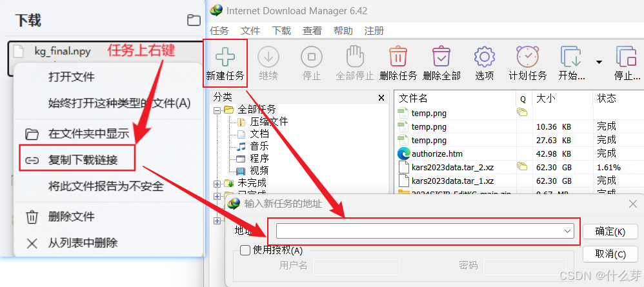Click the 用户名 input field
This screenshot has height=287, width=644.
click(x=356, y=266)
